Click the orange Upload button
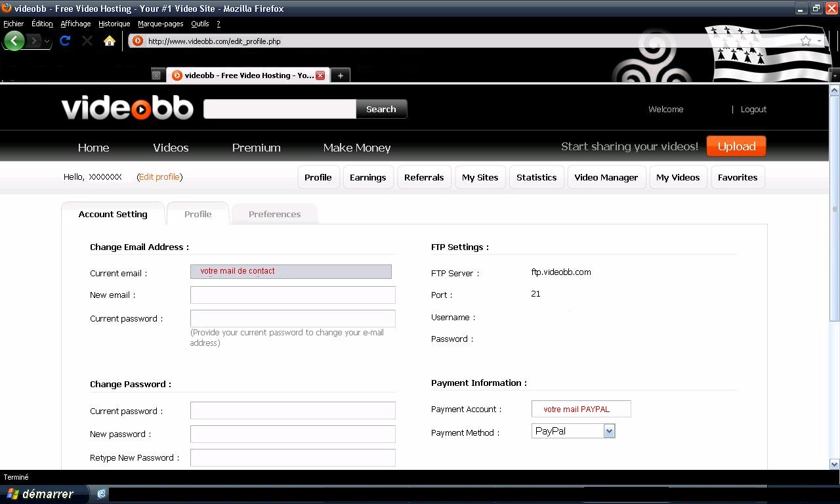This screenshot has width=840, height=504. coord(736,146)
